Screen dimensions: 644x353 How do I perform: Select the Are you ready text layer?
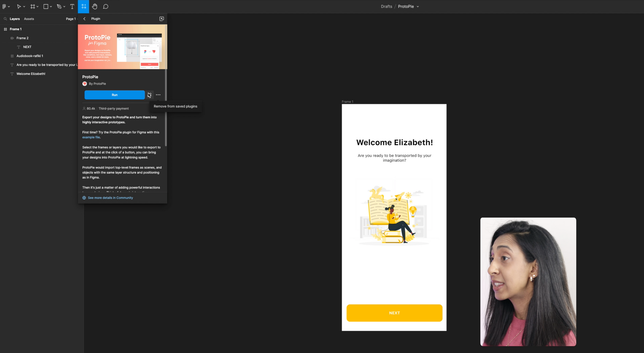(47, 65)
